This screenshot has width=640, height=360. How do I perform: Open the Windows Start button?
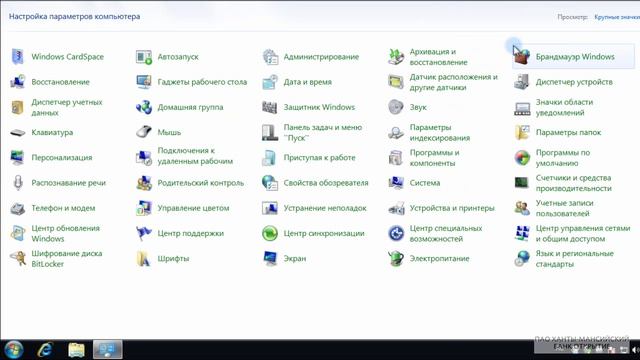13,350
